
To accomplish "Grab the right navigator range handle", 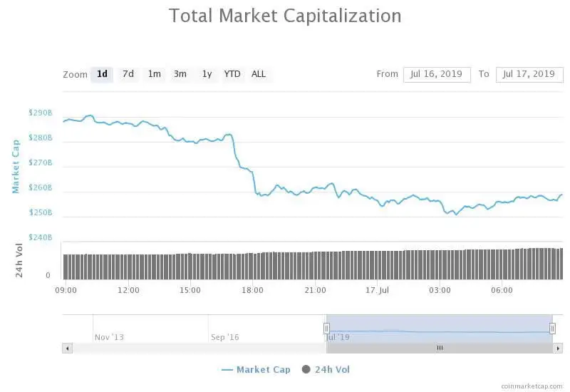I will coord(552,329).
